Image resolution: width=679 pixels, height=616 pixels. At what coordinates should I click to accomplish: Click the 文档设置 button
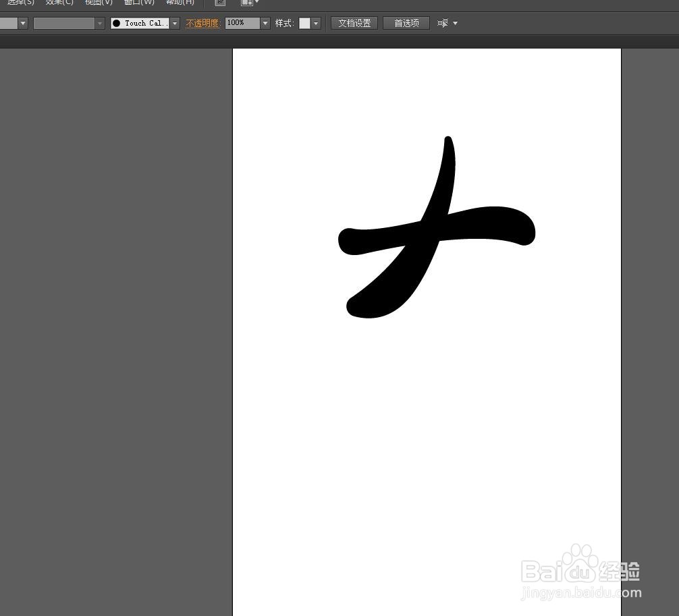click(x=354, y=24)
